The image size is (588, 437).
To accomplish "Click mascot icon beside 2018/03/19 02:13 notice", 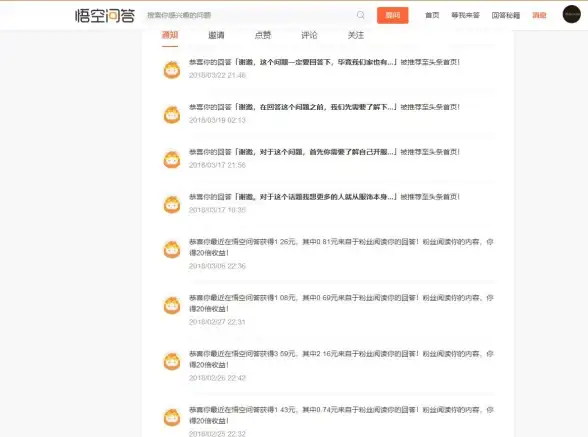I will tap(172, 115).
